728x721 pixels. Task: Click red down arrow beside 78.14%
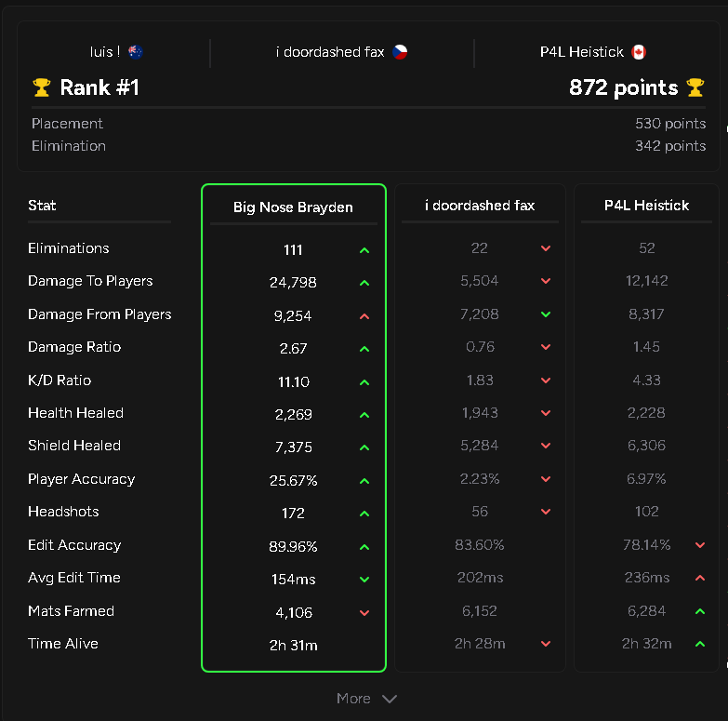coord(700,545)
